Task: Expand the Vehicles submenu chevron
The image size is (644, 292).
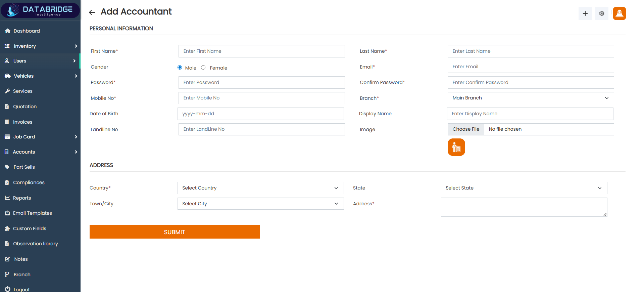Action: [x=76, y=76]
